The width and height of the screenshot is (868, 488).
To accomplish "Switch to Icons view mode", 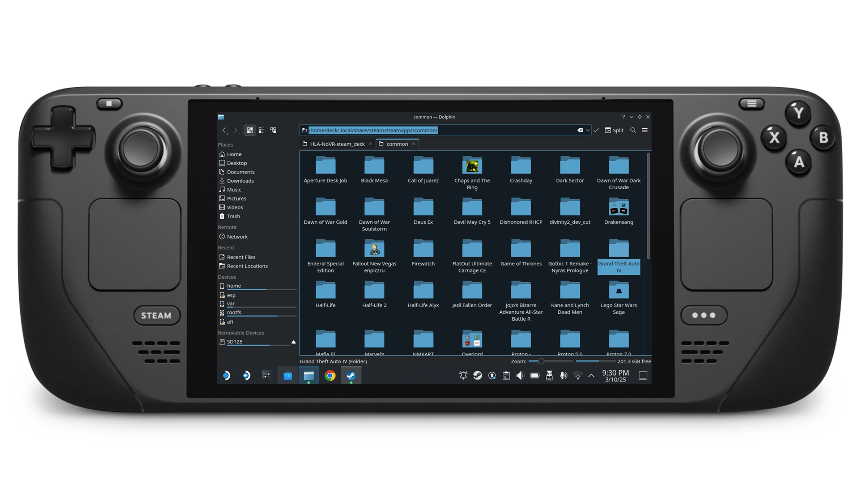I will [x=250, y=130].
